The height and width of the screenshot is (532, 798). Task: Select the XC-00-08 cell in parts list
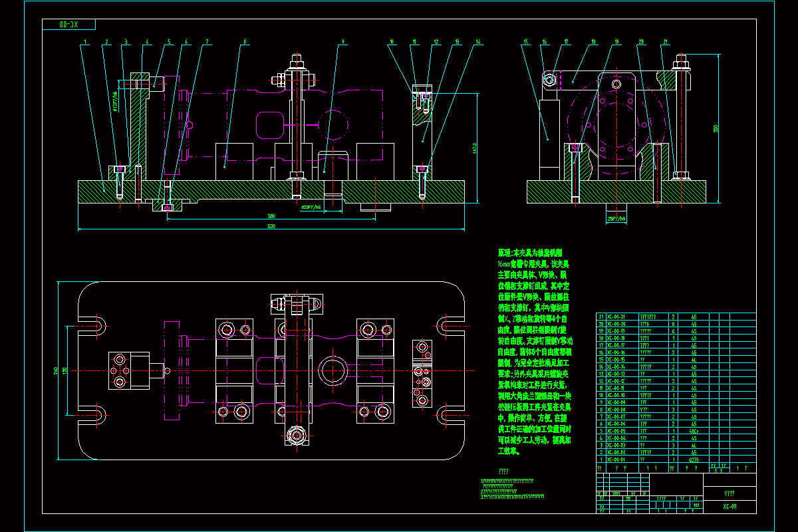click(622, 410)
